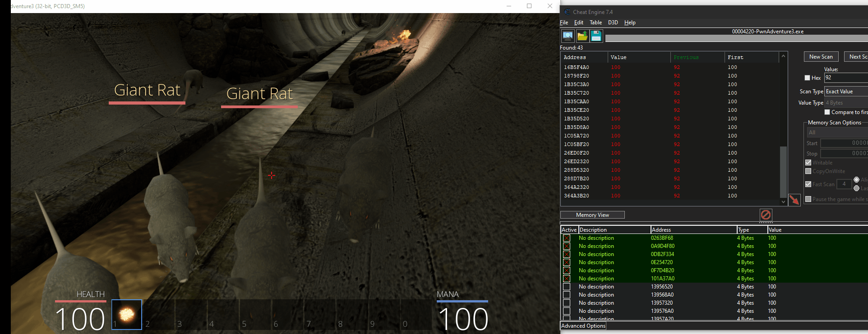868x334 pixels.
Task: Click the Next Scan button
Action: click(856, 57)
